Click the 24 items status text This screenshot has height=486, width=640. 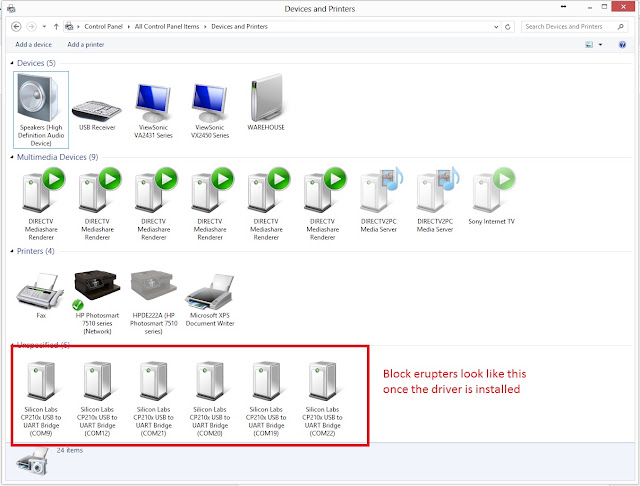(x=70, y=450)
